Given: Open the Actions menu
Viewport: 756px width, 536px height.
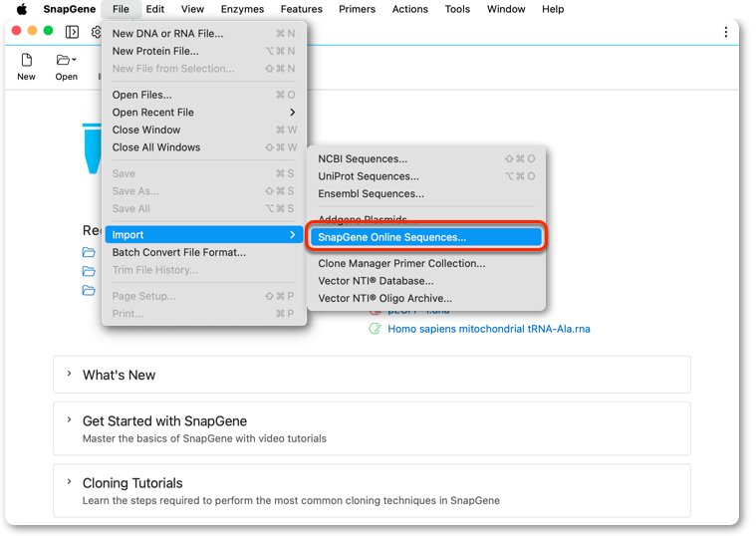Looking at the screenshot, I should (x=409, y=9).
